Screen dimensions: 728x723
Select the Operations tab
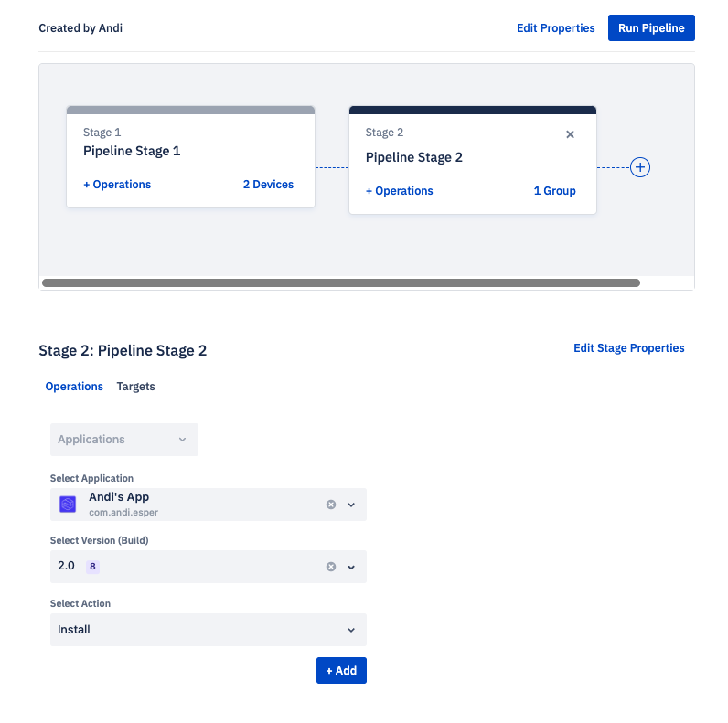pyautogui.click(x=74, y=387)
